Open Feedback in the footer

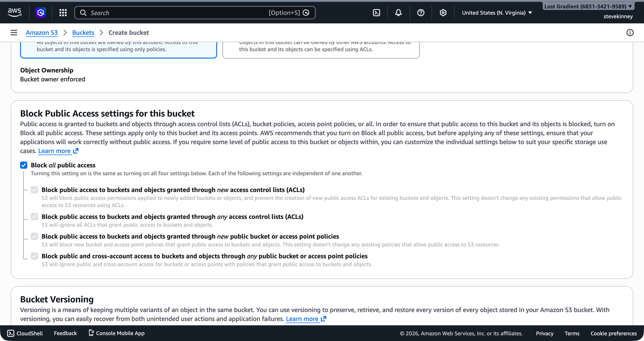click(65, 333)
